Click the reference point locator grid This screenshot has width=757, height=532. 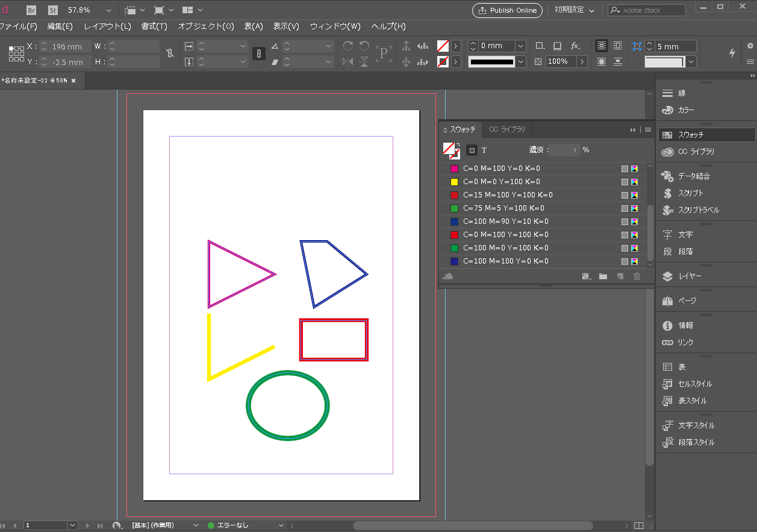(x=16, y=54)
